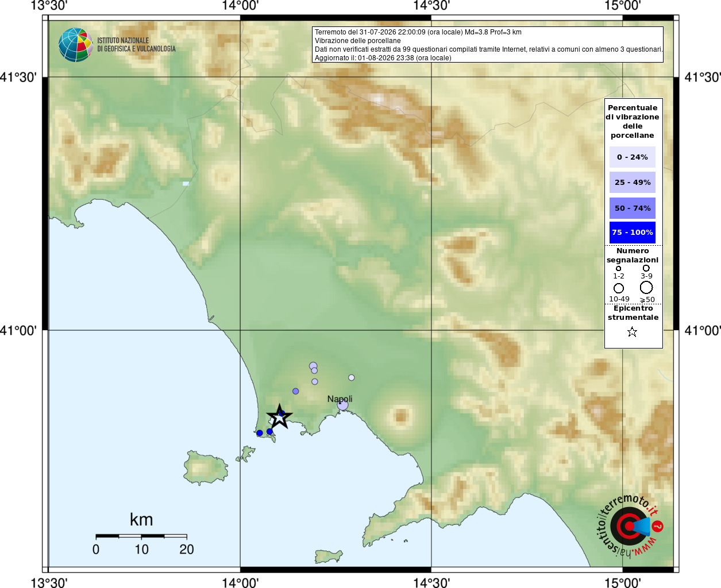Click the ≥50 reports circle in legend
The width and height of the screenshot is (721, 588).
pyautogui.click(x=646, y=287)
